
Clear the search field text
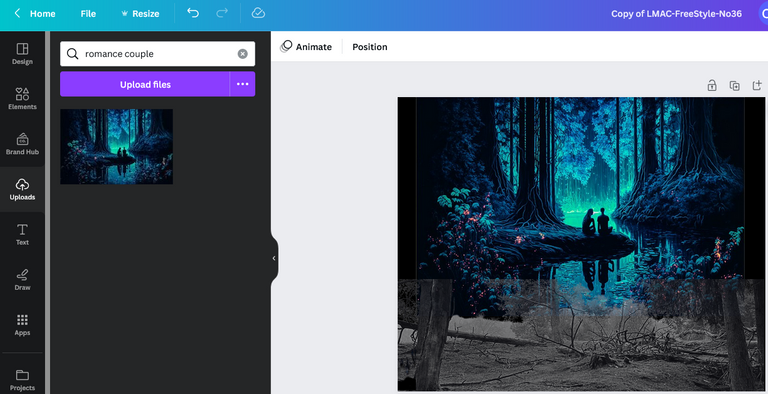tap(242, 54)
